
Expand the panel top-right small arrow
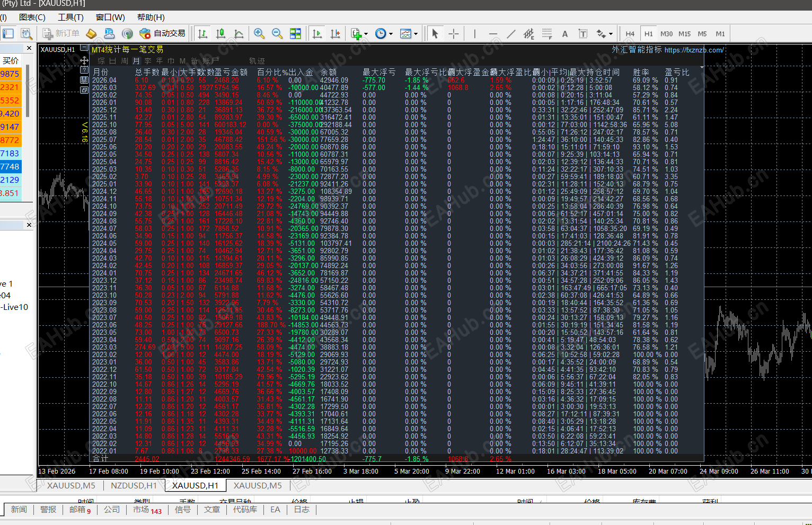702,67
